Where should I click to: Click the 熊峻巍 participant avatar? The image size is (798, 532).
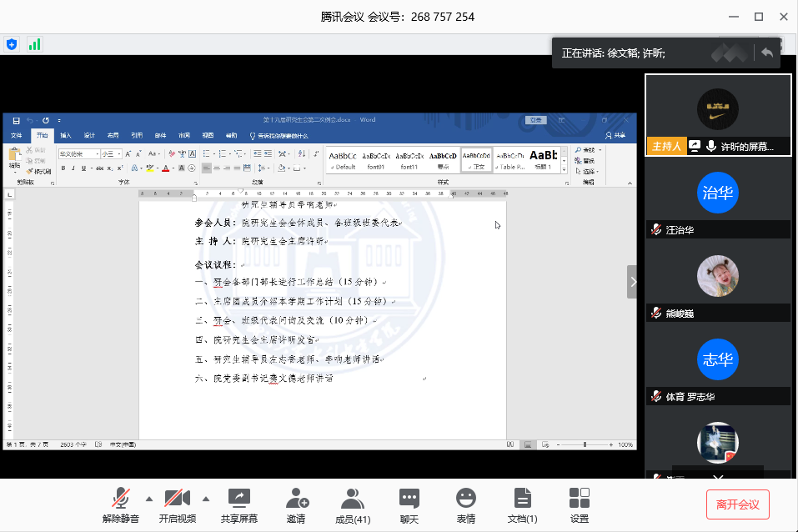[x=718, y=277]
